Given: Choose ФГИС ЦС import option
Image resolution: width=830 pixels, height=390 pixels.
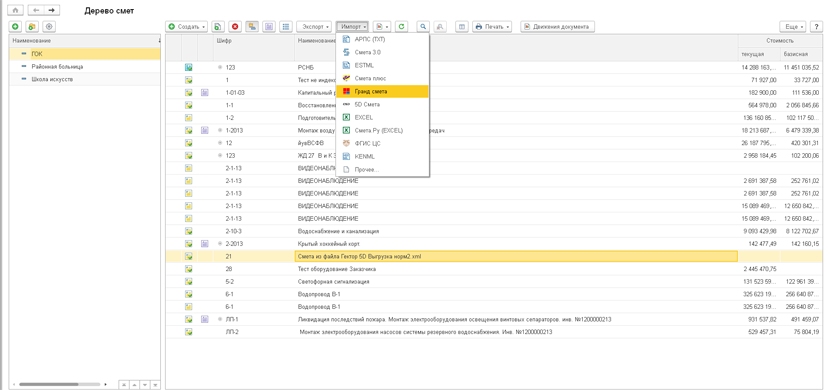Looking at the screenshot, I should [x=382, y=143].
